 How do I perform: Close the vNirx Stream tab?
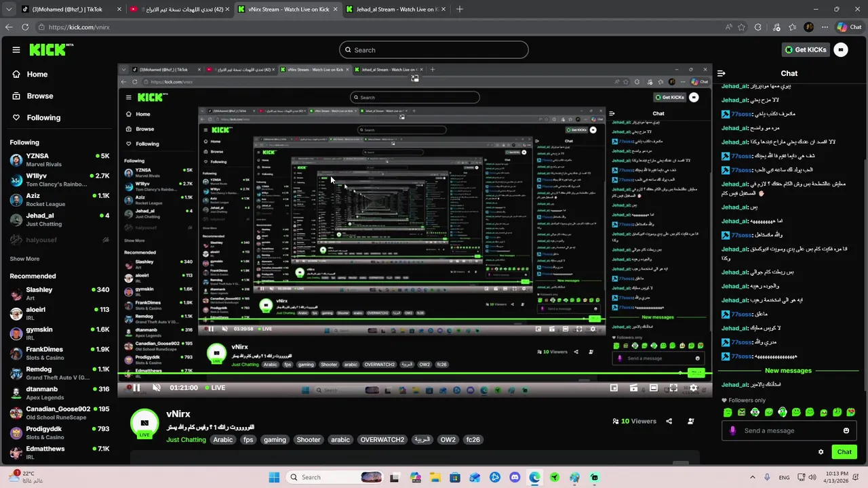click(335, 9)
